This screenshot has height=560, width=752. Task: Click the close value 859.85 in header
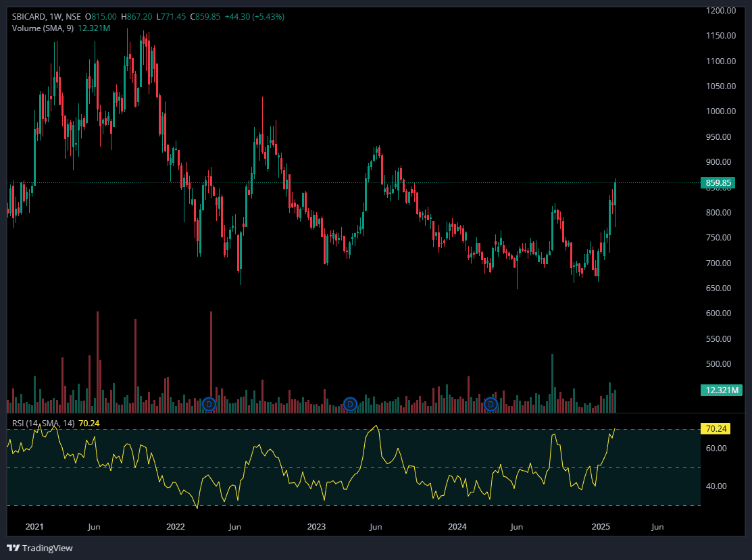click(208, 17)
